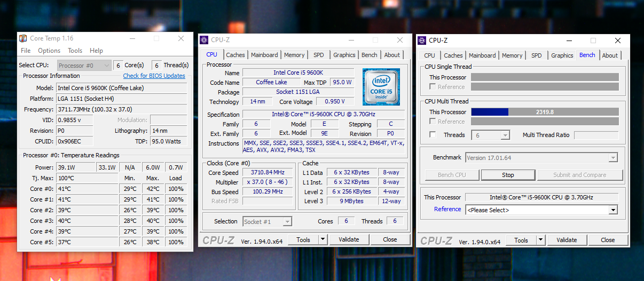Click the Intel Core i5 logo badge
The image size is (644, 281).
pos(381,86)
